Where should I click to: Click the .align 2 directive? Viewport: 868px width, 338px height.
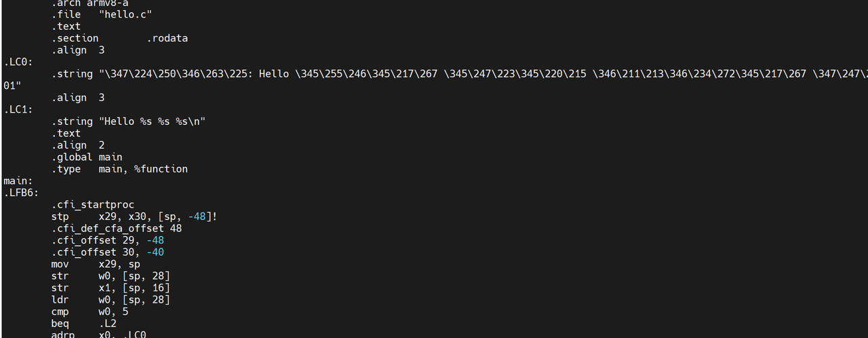78,145
